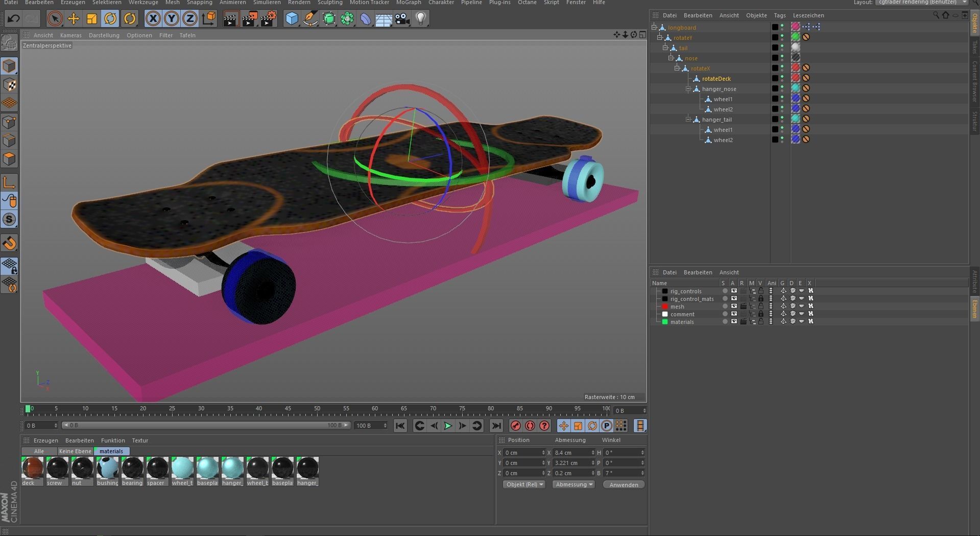Switch to the Alle materials tab
Viewport: 980px width, 536px height.
point(39,451)
